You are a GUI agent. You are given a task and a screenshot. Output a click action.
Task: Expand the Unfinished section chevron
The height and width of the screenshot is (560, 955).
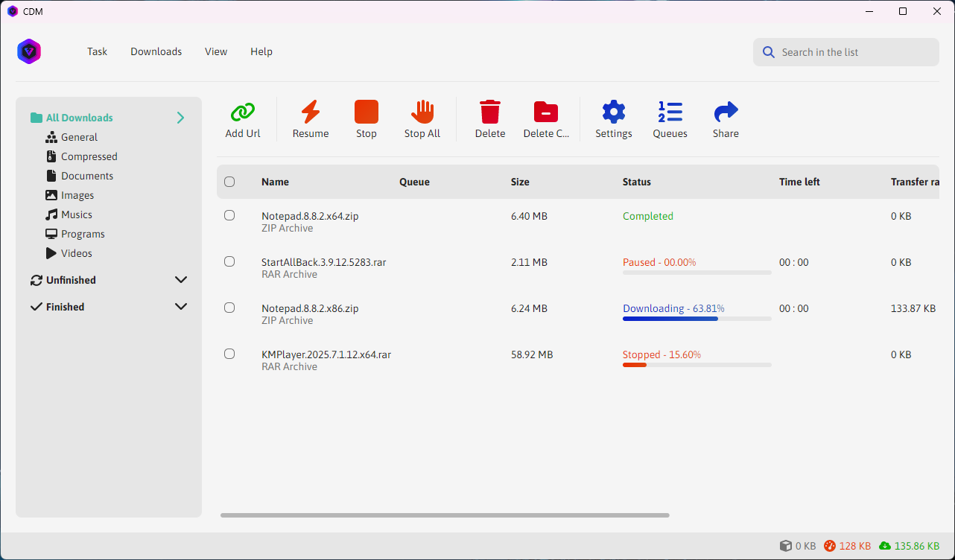180,280
